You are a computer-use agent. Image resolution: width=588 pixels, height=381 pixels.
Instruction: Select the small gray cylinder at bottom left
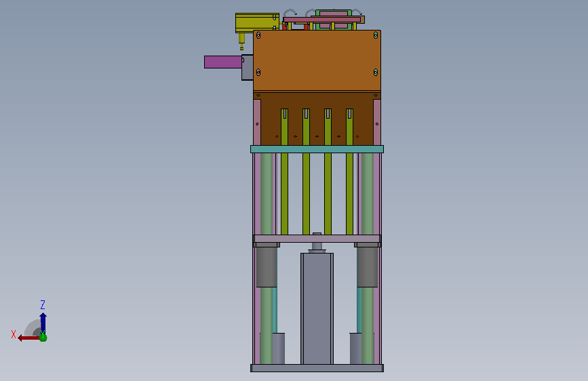279,348
